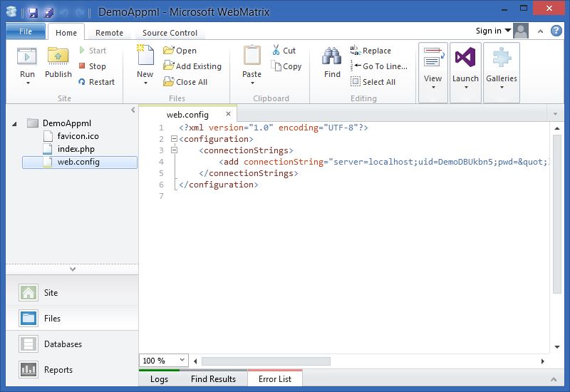Click the scroll right arrow
The width and height of the screenshot is (570, 392).
click(x=543, y=361)
